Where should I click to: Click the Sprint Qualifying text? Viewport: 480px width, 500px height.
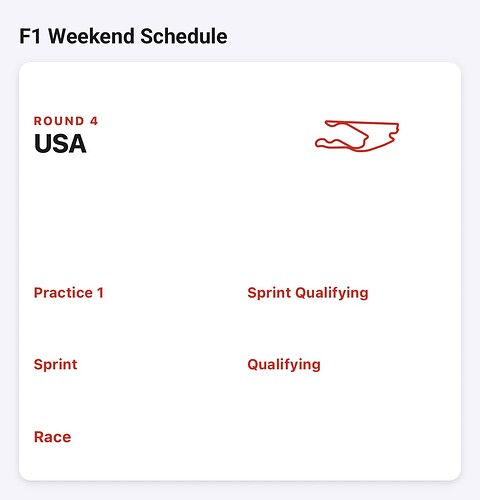coord(308,293)
